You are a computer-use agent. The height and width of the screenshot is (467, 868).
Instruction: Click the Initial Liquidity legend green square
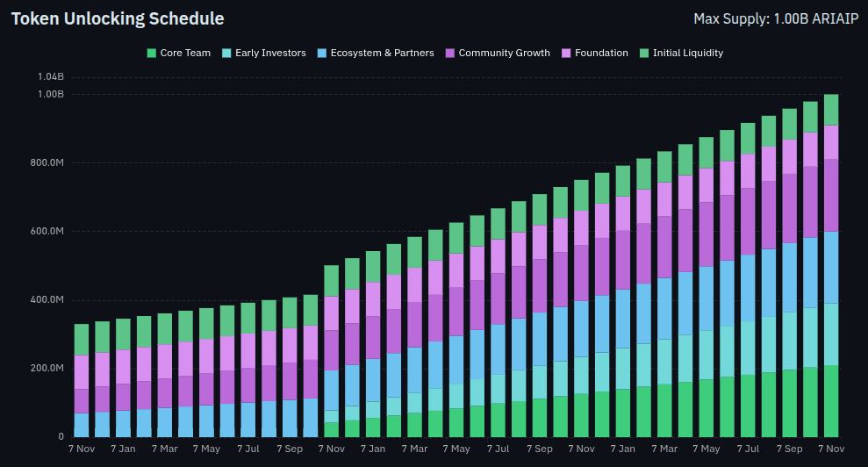644,54
